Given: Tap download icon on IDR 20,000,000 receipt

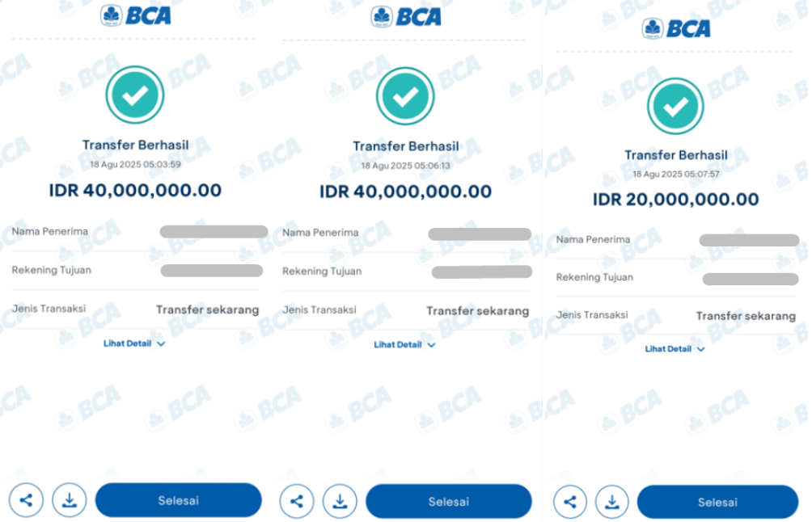Looking at the screenshot, I should point(612,502).
